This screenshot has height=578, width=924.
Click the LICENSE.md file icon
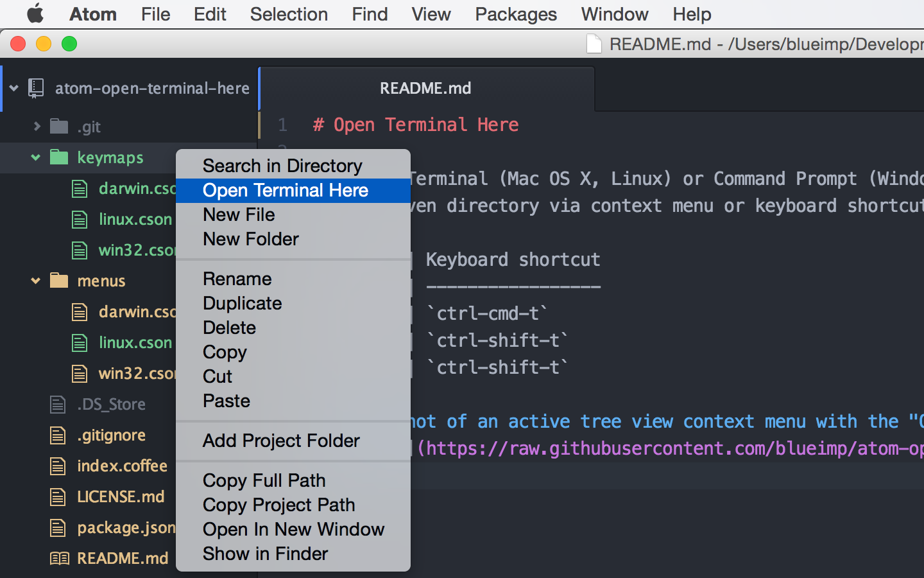[58, 496]
